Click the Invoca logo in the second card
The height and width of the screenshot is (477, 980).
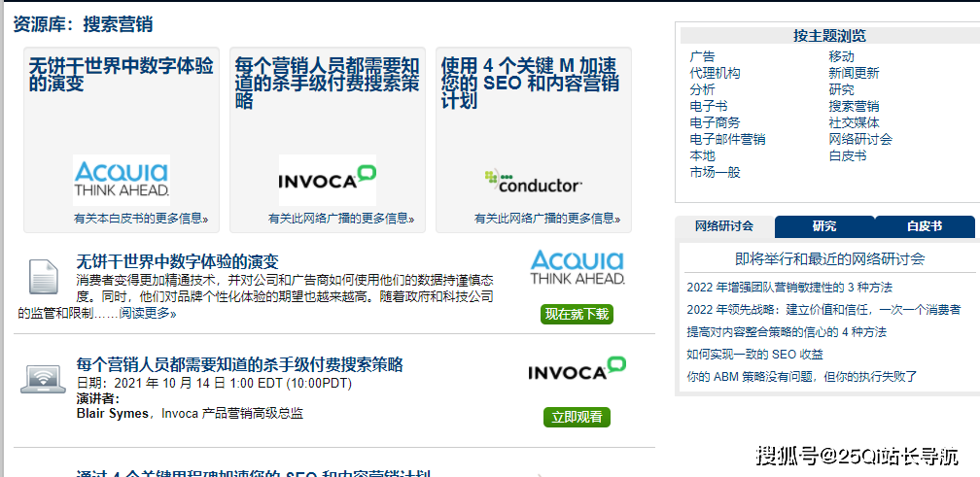[x=328, y=180]
